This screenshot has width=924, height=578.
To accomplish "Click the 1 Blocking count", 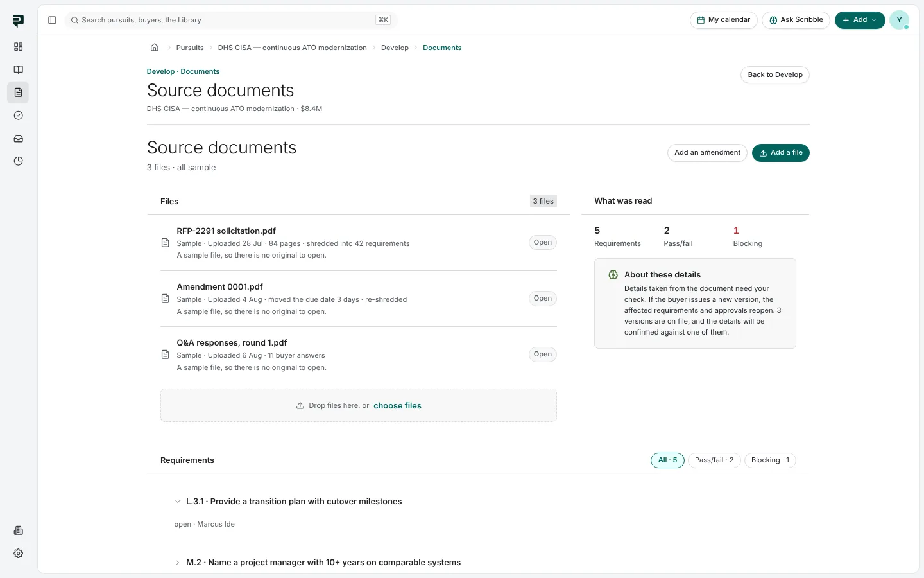I will [x=748, y=236].
